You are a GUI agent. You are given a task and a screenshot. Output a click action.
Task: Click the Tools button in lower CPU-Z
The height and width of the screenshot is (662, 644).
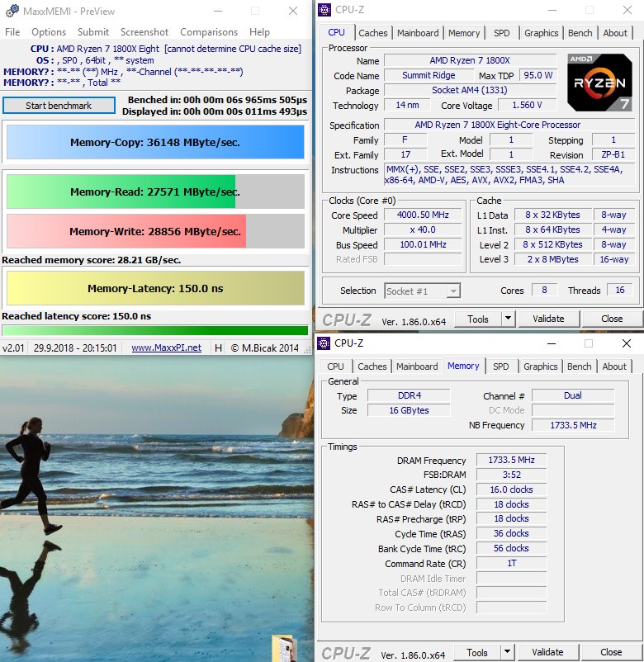coord(476,652)
